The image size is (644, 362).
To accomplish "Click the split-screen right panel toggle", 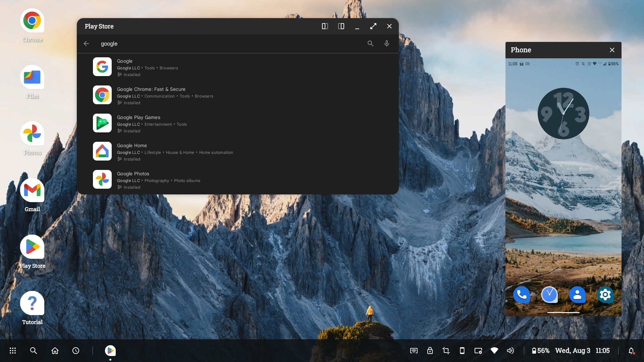I will 340,26.
